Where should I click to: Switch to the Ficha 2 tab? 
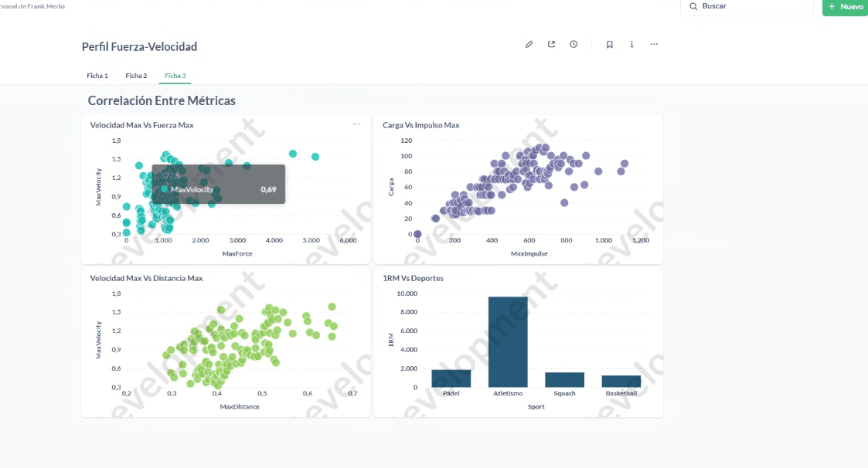pos(136,76)
